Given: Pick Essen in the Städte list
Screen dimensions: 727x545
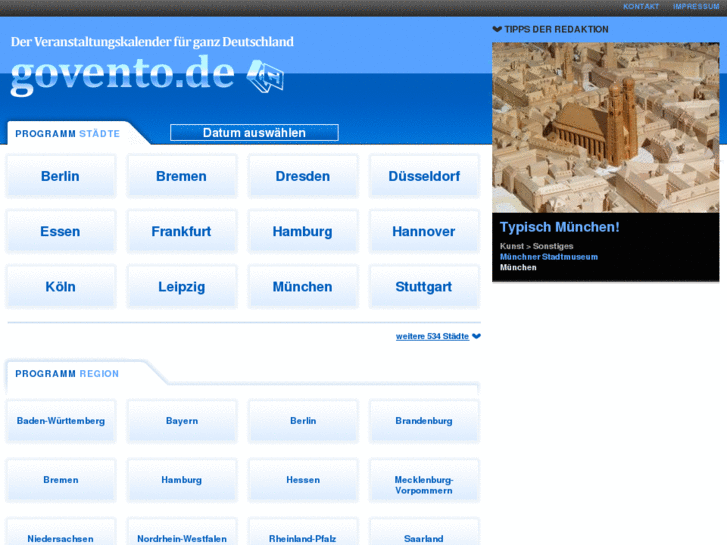Looking at the screenshot, I should pos(60,231).
